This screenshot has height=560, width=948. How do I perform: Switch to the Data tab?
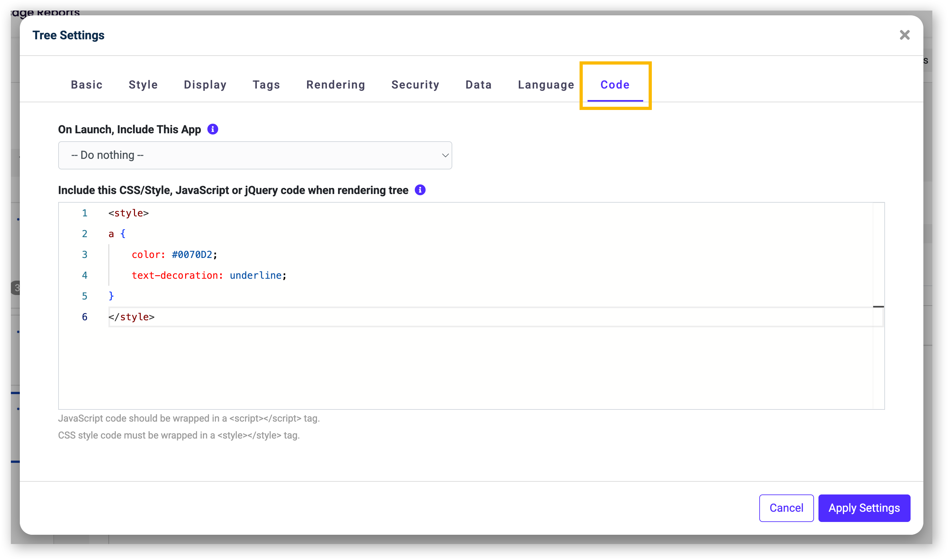coord(478,85)
